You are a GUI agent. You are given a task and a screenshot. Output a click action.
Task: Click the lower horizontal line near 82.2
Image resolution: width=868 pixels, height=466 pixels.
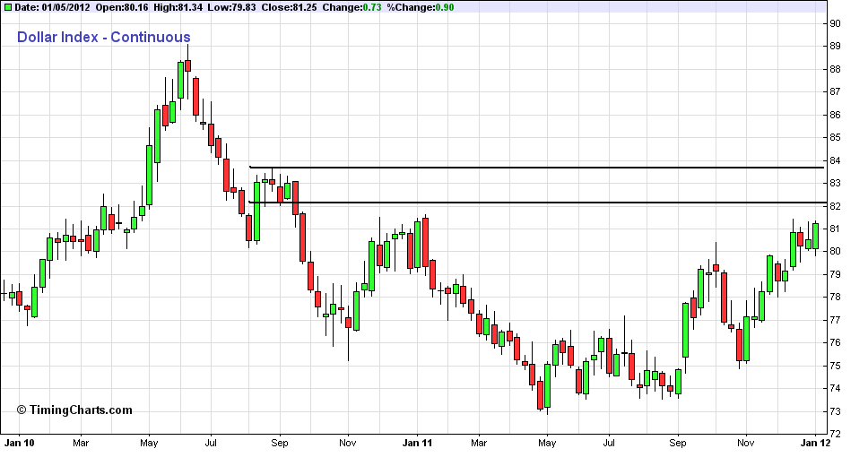point(536,203)
